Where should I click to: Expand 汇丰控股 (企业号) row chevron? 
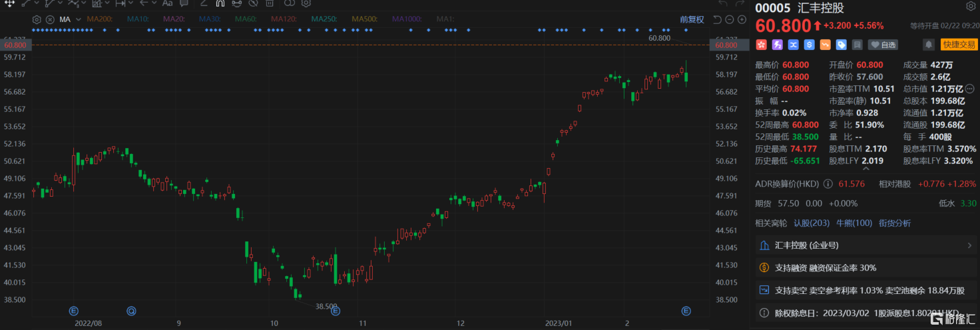[969, 246]
